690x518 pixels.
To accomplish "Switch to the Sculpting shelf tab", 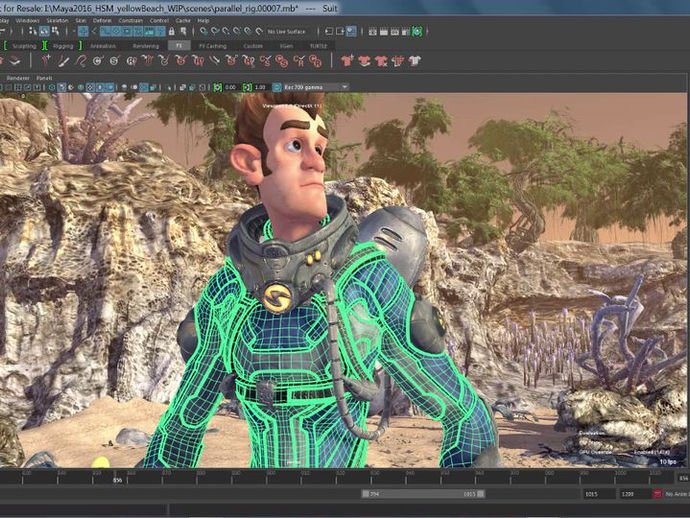I will click(24, 46).
